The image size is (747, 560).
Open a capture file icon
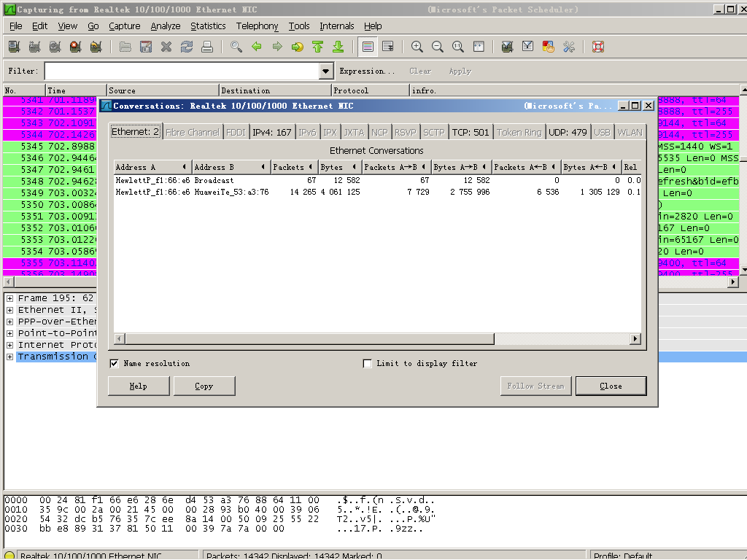[125, 47]
